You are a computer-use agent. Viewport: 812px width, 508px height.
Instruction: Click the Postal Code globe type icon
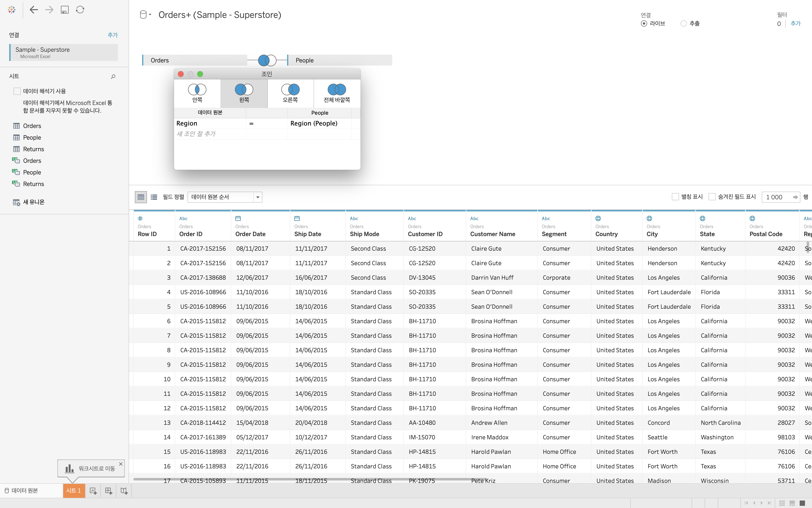click(752, 218)
